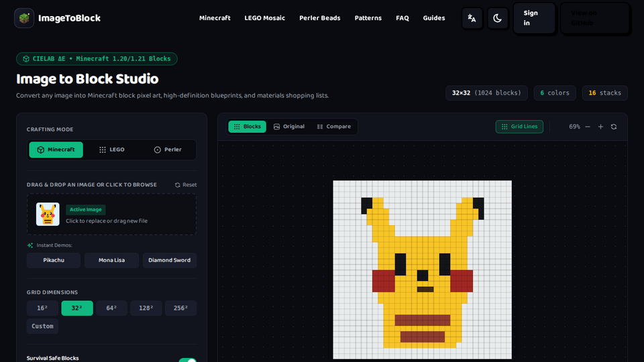The width and height of the screenshot is (644, 362).
Task: Click the 32×32 (1024 blocks) stat
Action: pyautogui.click(x=486, y=93)
